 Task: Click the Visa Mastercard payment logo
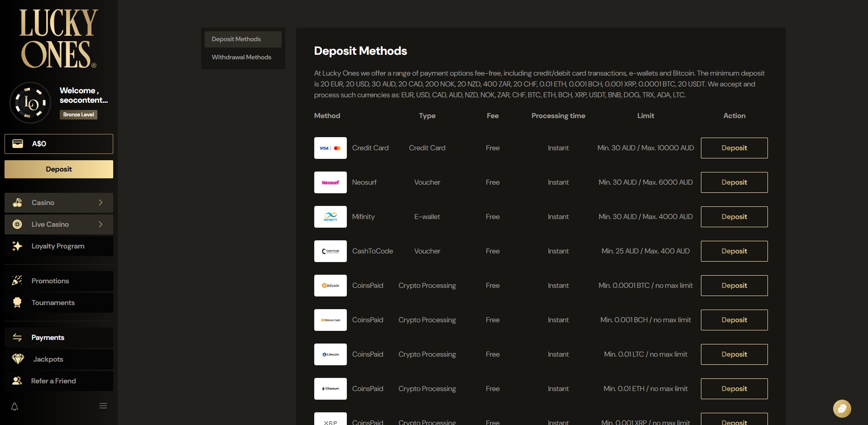(330, 148)
